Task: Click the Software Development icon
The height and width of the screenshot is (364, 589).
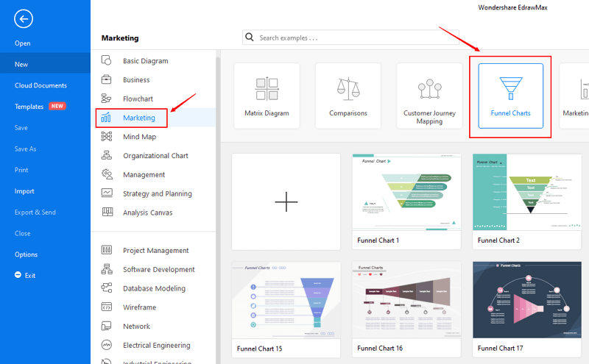Action: click(107, 269)
